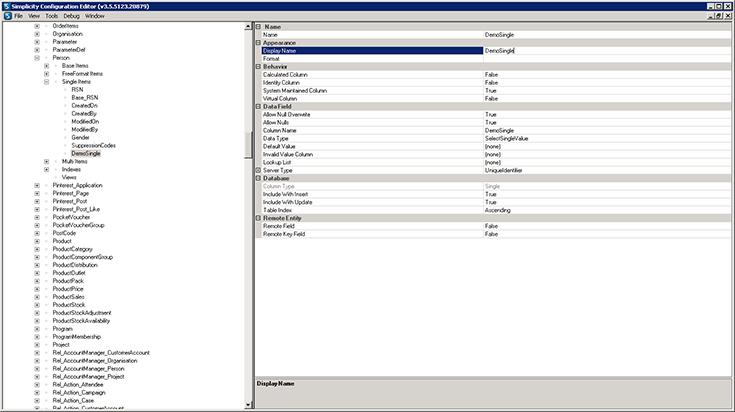Select the Gender tree item
The width and height of the screenshot is (735, 412).
pyautogui.click(x=80, y=137)
